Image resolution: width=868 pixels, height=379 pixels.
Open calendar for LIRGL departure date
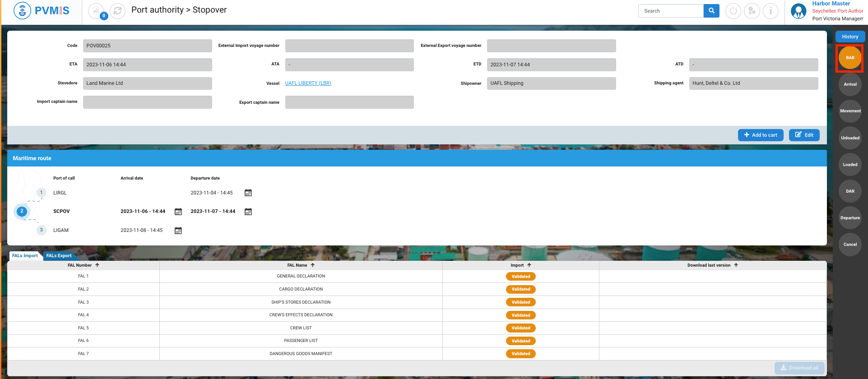coord(248,193)
